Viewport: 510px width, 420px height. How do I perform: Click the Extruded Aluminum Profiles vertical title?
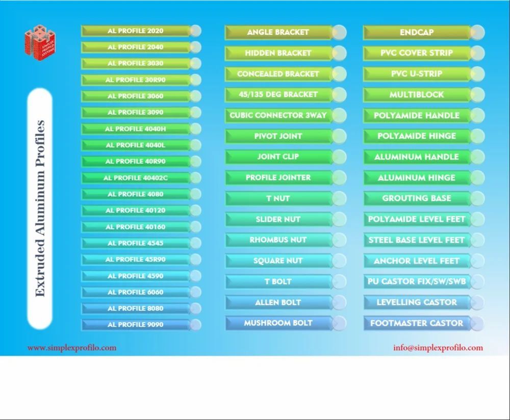[40, 209]
